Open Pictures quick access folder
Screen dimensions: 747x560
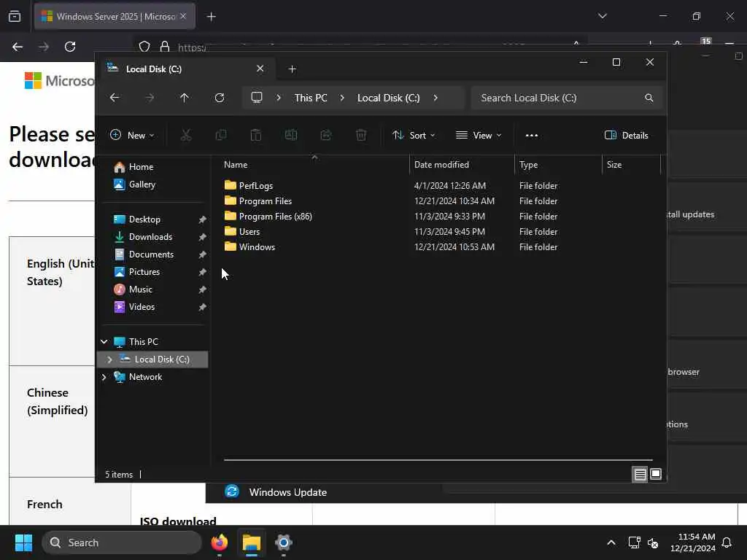coord(144,272)
